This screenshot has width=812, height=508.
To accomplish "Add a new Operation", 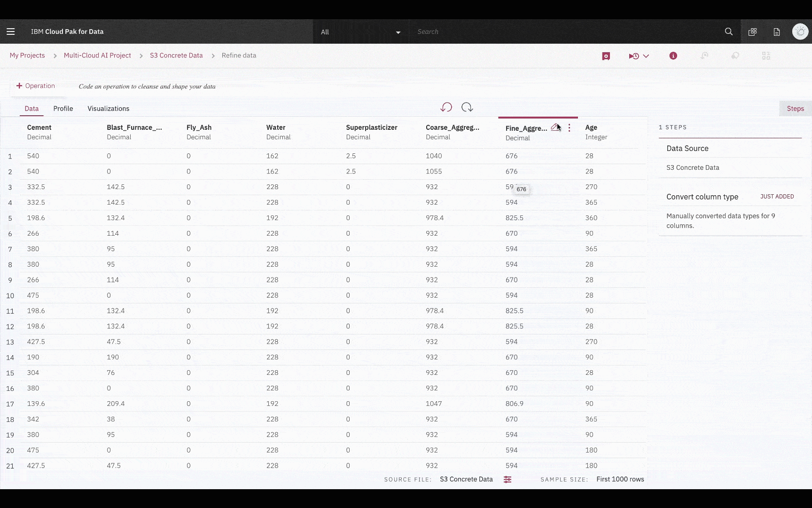I will tap(36, 86).
